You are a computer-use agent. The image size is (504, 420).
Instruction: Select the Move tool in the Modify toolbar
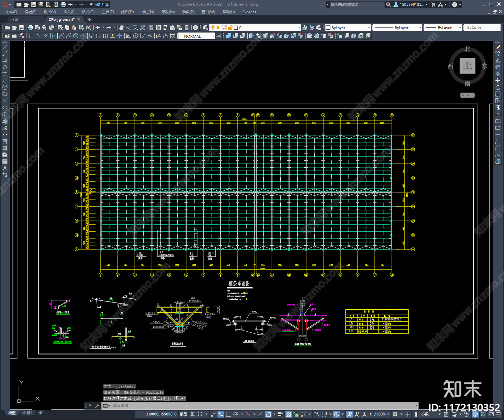tap(498, 81)
